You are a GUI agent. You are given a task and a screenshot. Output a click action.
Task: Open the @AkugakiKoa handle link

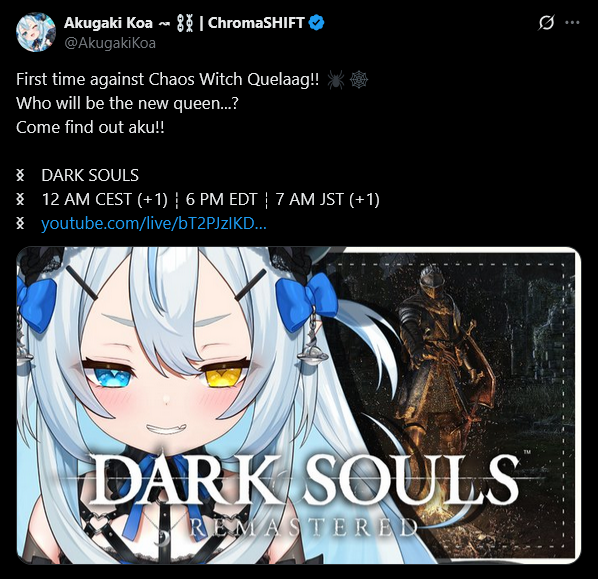point(110,43)
